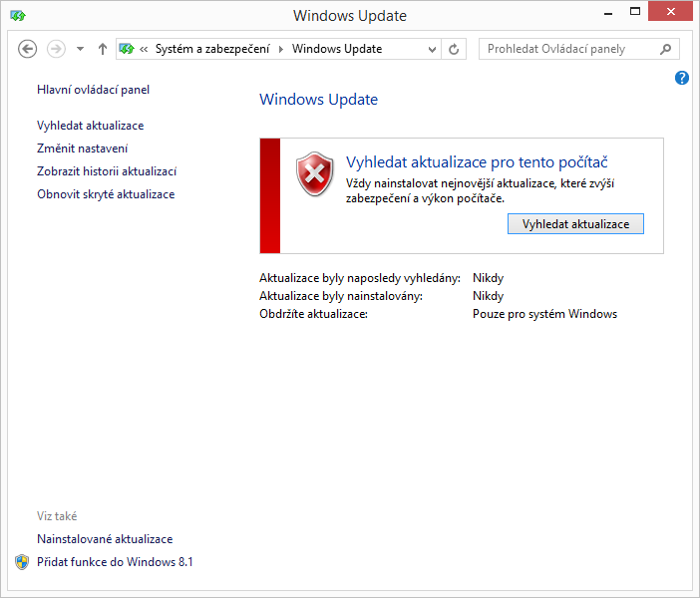Expand the breadcrumb chevron before Systém a zabezpečení
700x598 pixels.
(x=145, y=49)
